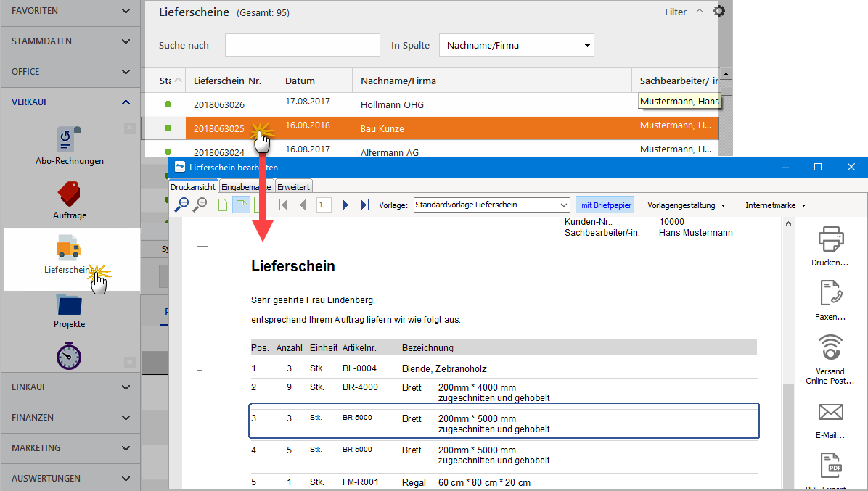Expand the EINKAUF section
This screenshot has height=491, width=868.
click(x=70, y=387)
